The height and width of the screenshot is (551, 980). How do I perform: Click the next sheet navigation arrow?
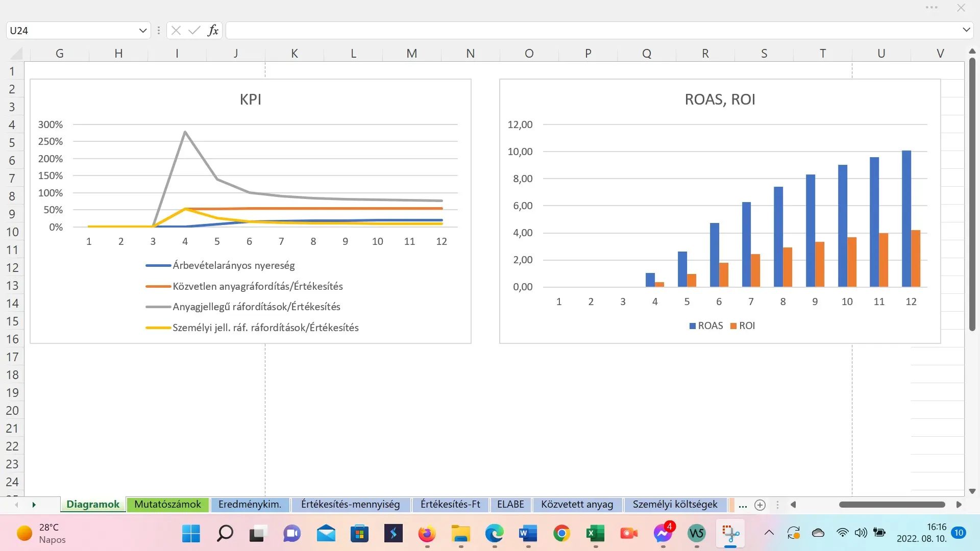[34, 505]
